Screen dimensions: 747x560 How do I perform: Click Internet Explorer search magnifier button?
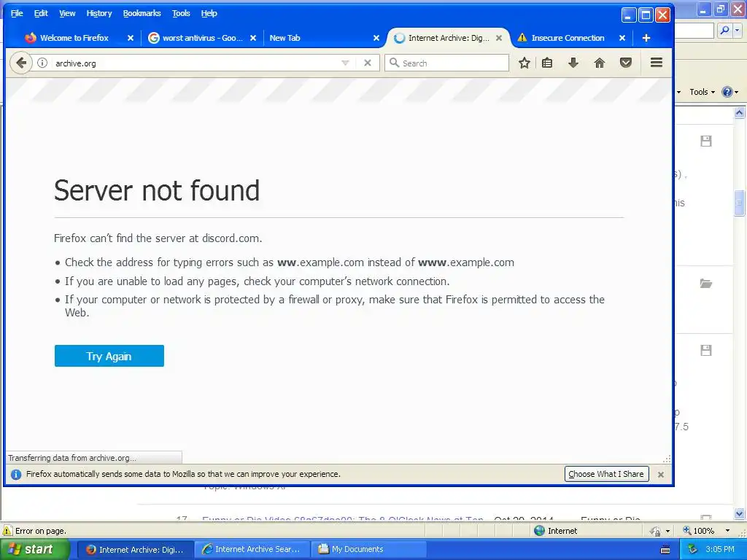[724, 30]
